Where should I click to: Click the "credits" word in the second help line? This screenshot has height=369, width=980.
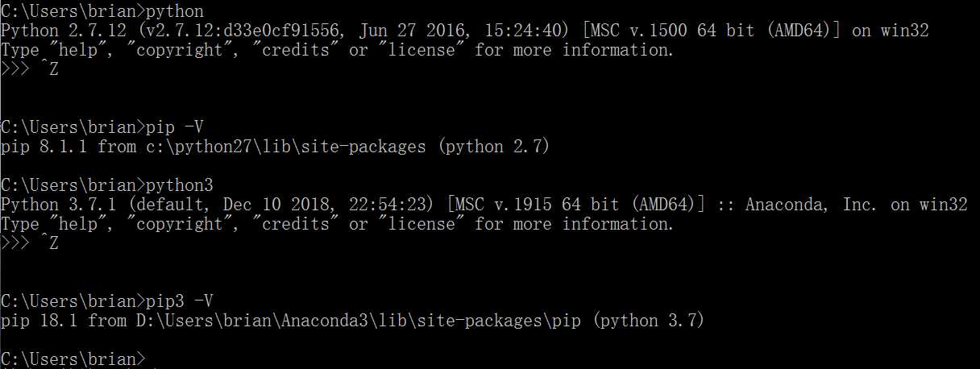[x=297, y=224]
